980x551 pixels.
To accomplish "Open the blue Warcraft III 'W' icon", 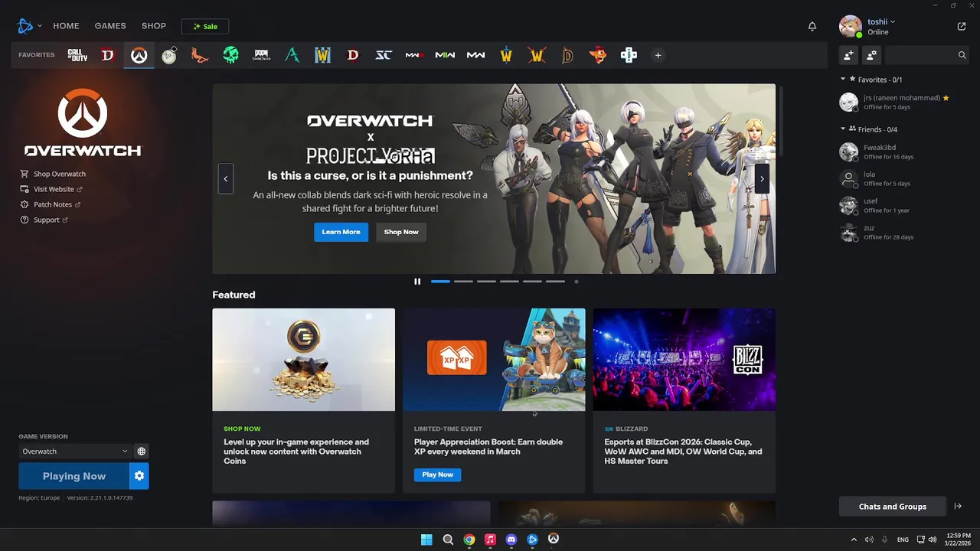I will pos(322,55).
